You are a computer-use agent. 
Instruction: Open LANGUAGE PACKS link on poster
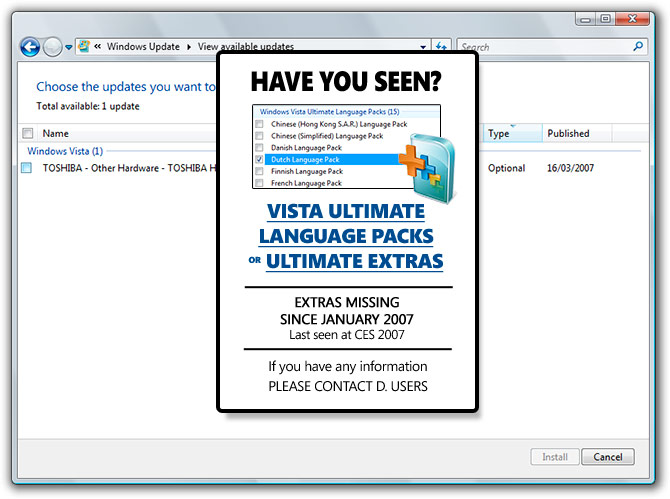pos(346,236)
